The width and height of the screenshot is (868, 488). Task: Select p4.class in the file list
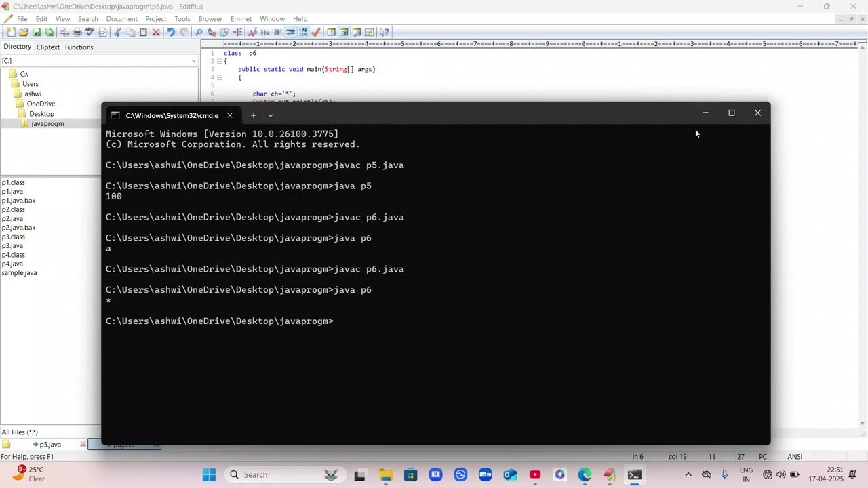coord(13,255)
